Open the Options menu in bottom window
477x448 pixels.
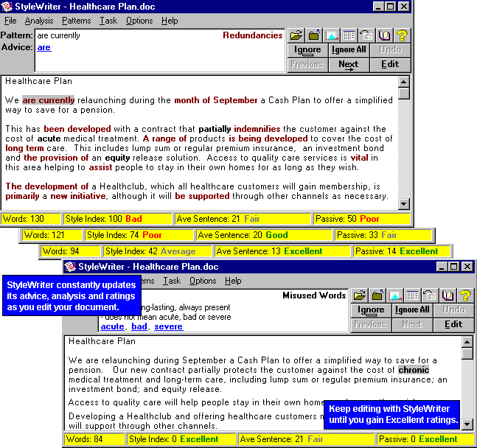tap(203, 281)
